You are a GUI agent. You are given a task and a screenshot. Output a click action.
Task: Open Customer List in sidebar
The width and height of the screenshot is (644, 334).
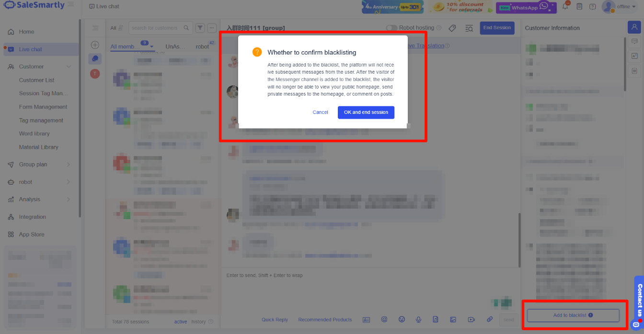coord(36,80)
